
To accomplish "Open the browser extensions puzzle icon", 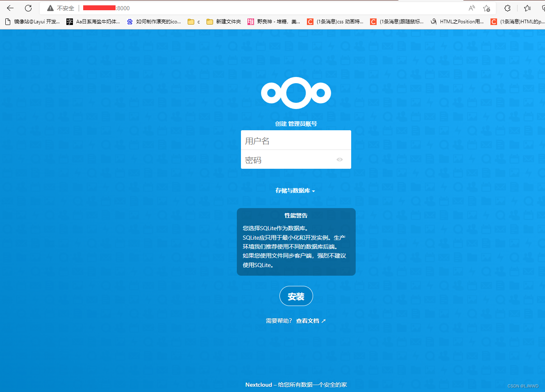I will pyautogui.click(x=507, y=8).
